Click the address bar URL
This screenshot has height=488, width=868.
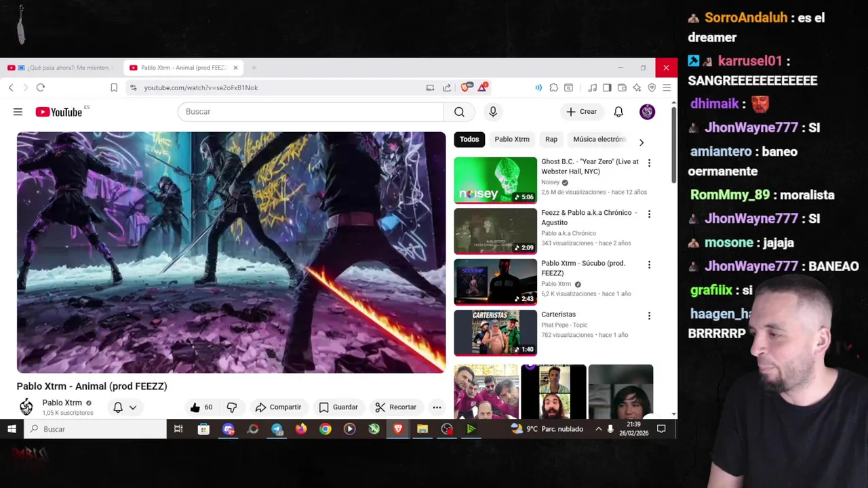tap(201, 87)
